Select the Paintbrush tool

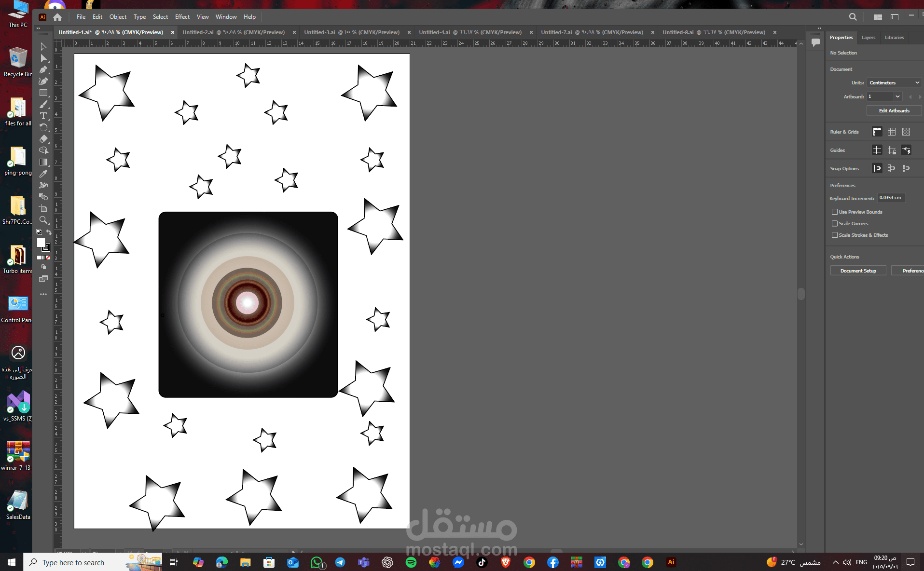[43, 105]
